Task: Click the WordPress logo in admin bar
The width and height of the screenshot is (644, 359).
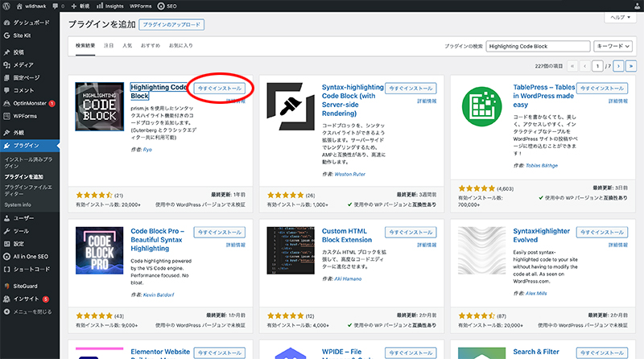Action: coord(6,5)
